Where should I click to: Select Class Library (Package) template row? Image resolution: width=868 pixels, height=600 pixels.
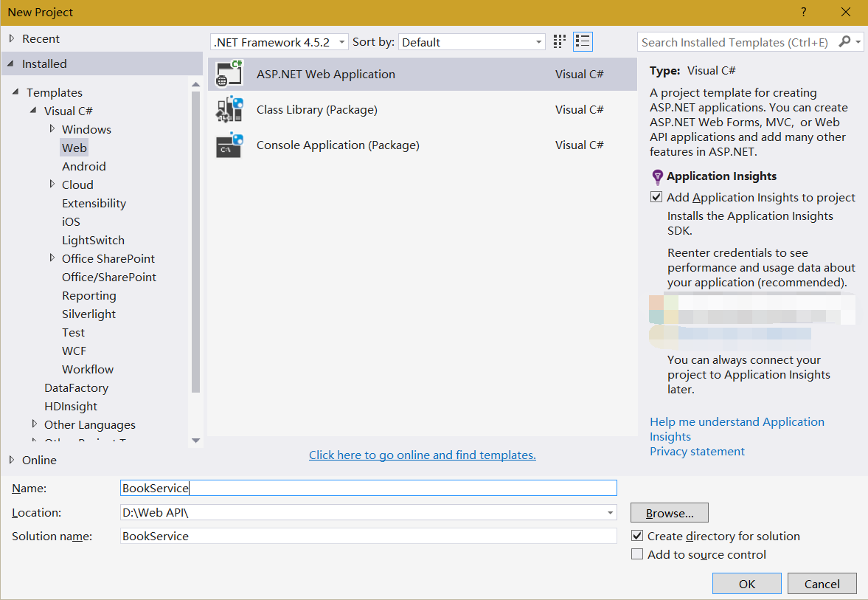click(x=423, y=110)
